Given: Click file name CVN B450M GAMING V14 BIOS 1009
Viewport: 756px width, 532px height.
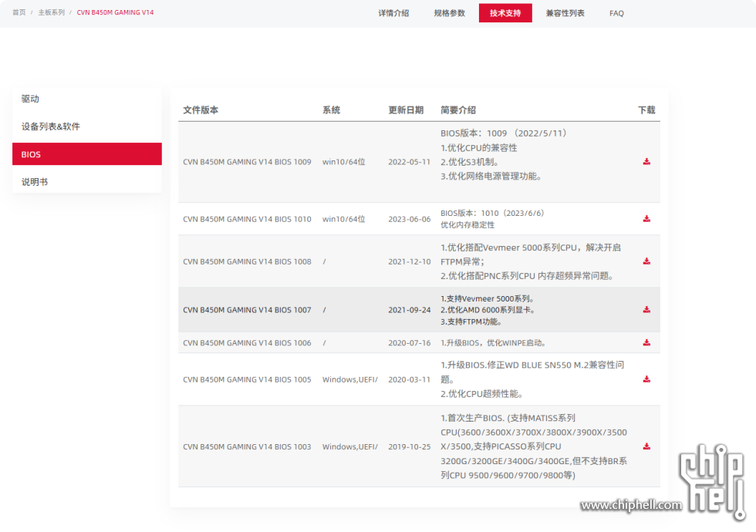Looking at the screenshot, I should coord(247,162).
